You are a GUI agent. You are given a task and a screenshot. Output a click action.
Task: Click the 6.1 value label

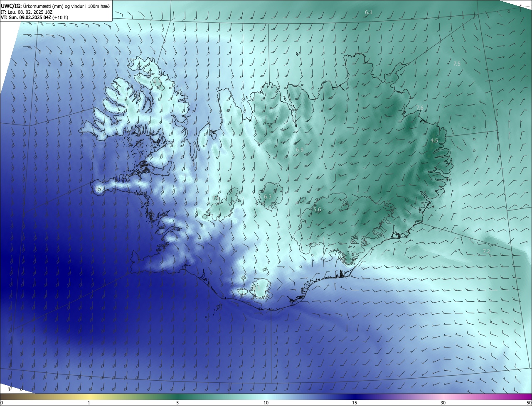(x=369, y=12)
